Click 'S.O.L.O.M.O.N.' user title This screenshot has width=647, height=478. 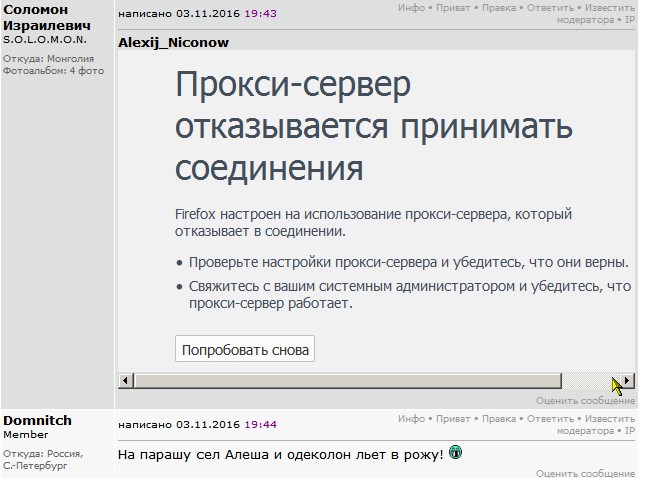[45, 40]
